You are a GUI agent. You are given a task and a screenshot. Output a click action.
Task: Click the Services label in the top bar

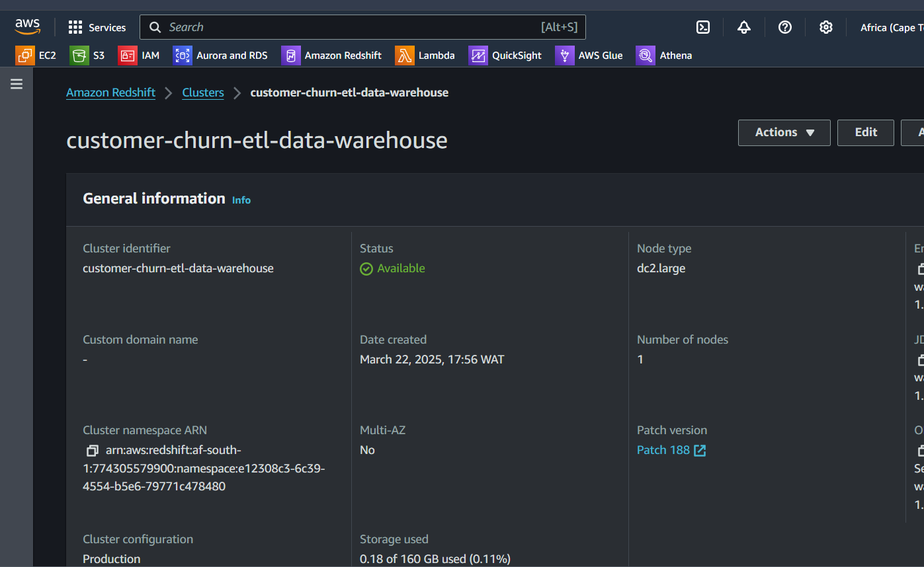coord(107,28)
